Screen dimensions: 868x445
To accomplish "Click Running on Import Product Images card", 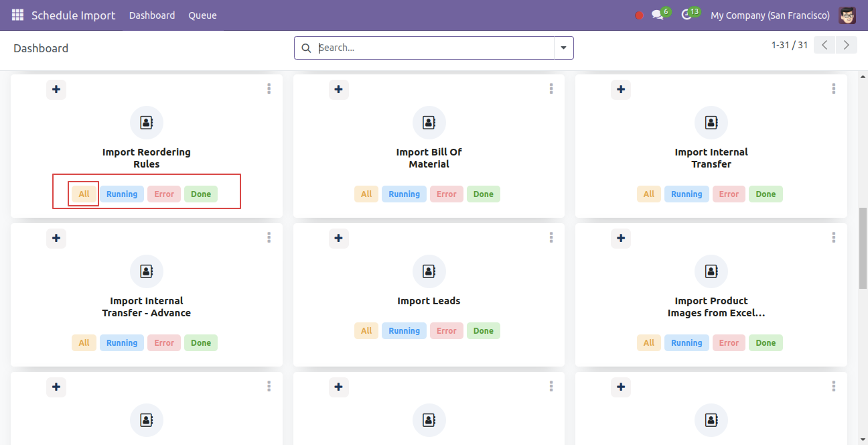I will pyautogui.click(x=687, y=343).
